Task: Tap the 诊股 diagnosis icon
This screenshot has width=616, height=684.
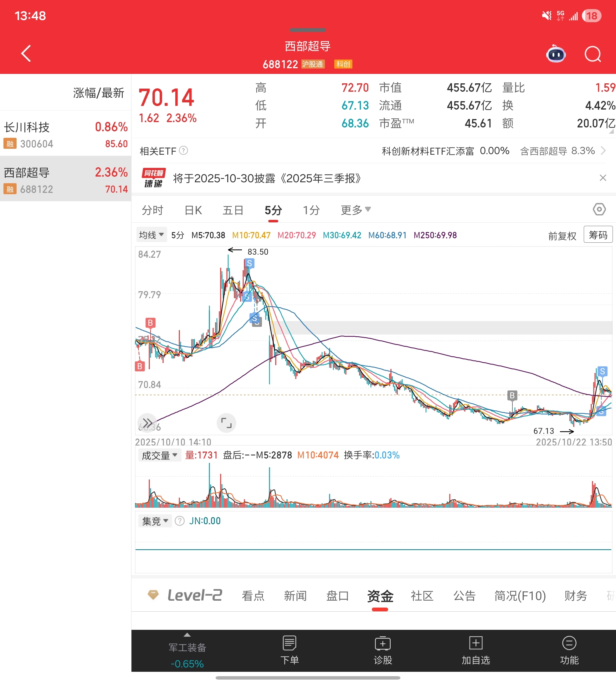Action: pyautogui.click(x=382, y=643)
